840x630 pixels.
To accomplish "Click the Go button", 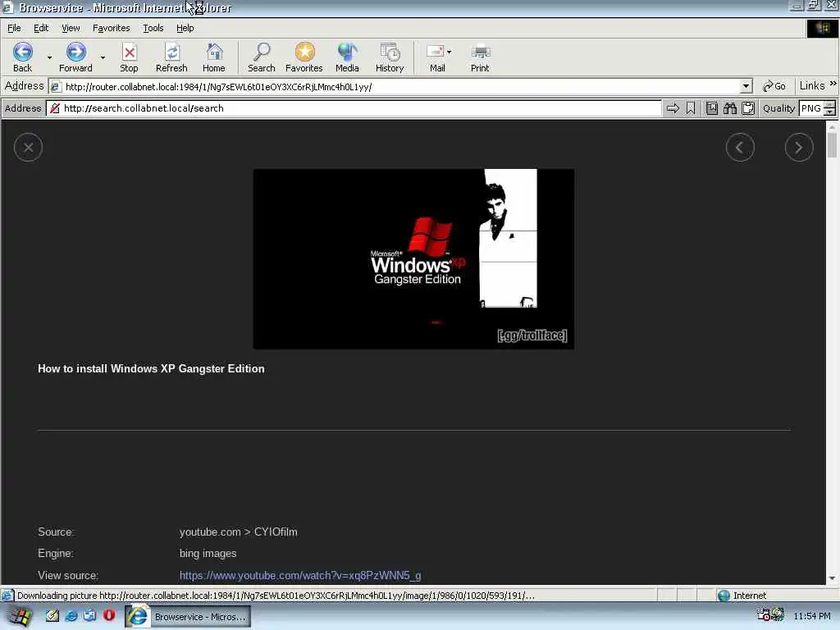I will (x=774, y=86).
